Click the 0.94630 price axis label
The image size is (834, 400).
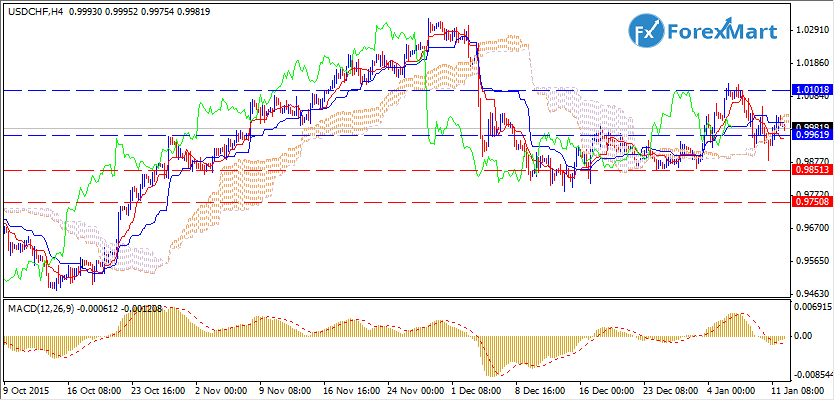point(810,294)
